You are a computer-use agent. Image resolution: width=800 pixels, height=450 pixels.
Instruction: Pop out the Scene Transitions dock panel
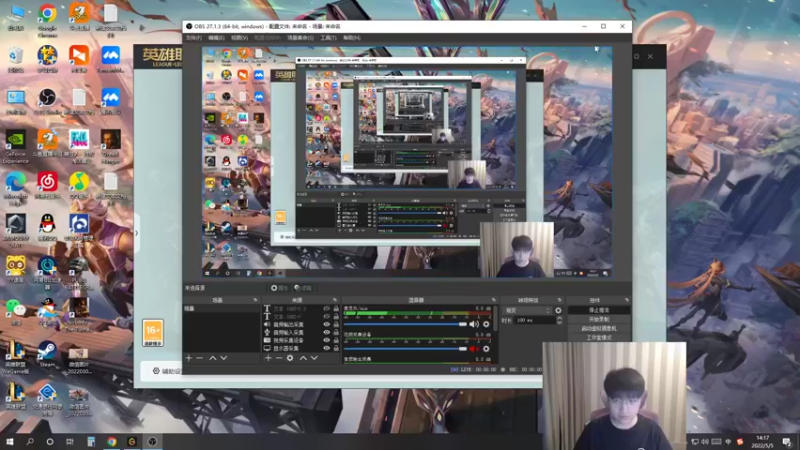click(x=559, y=300)
